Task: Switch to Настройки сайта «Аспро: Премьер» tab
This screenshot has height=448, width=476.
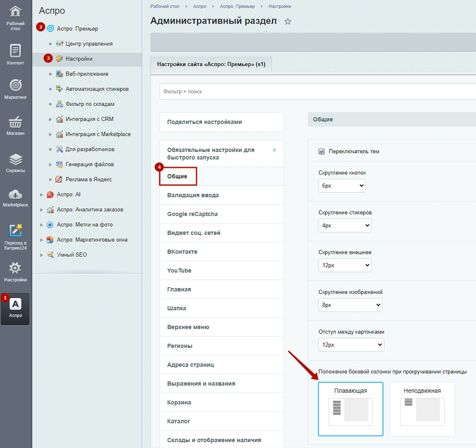Action: tap(211, 64)
